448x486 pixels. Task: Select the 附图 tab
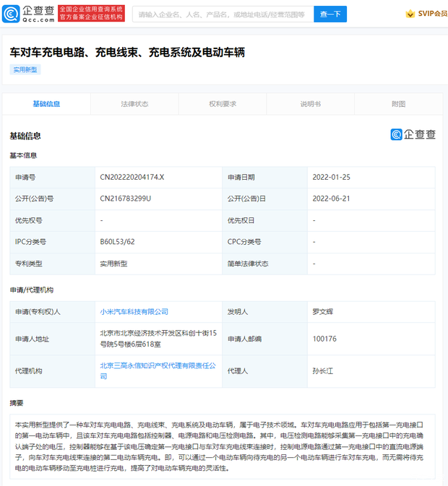tap(398, 104)
